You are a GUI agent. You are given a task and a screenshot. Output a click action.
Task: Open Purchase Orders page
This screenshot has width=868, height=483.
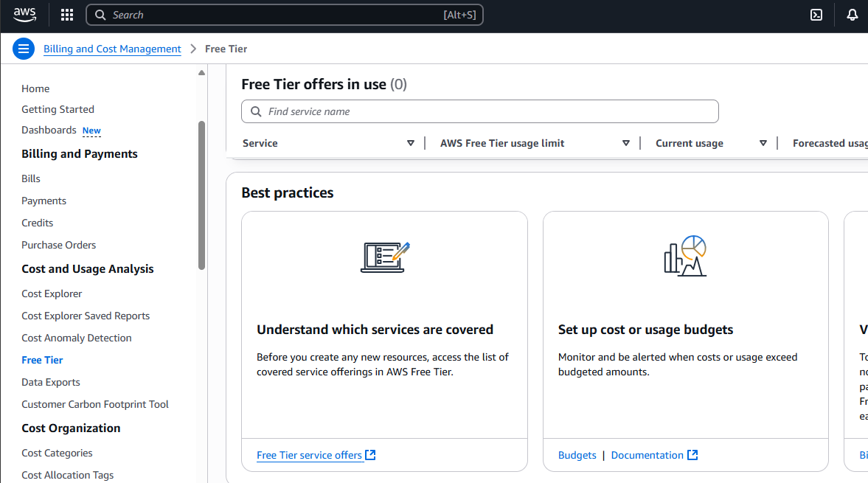(59, 245)
